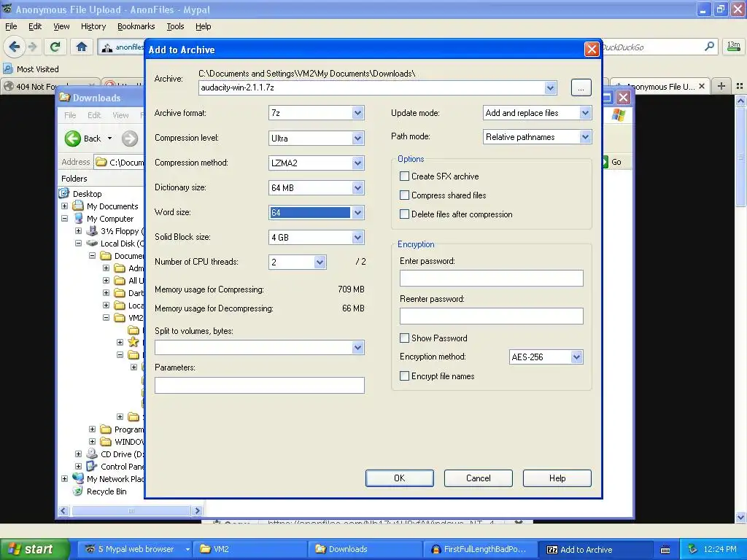Click the Most Visited bookmark icon
The height and width of the screenshot is (560, 747).
click(8, 69)
